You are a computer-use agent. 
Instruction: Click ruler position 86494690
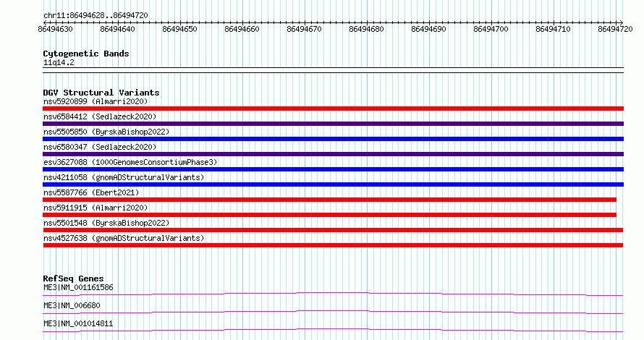pyautogui.click(x=429, y=29)
